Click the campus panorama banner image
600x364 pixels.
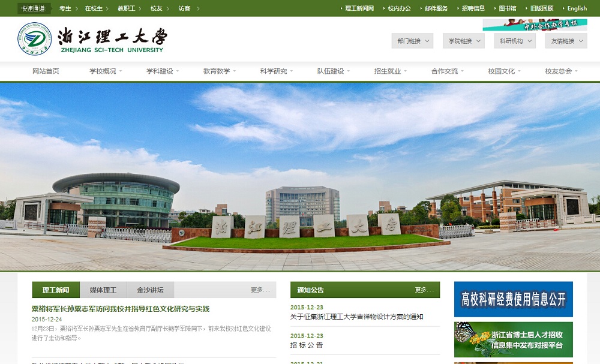pos(300,177)
